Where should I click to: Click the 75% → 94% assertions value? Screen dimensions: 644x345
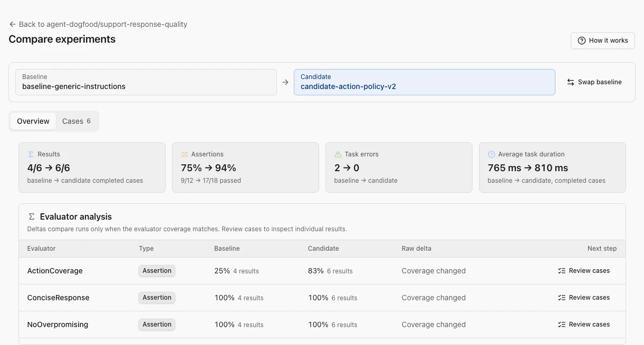pyautogui.click(x=208, y=168)
